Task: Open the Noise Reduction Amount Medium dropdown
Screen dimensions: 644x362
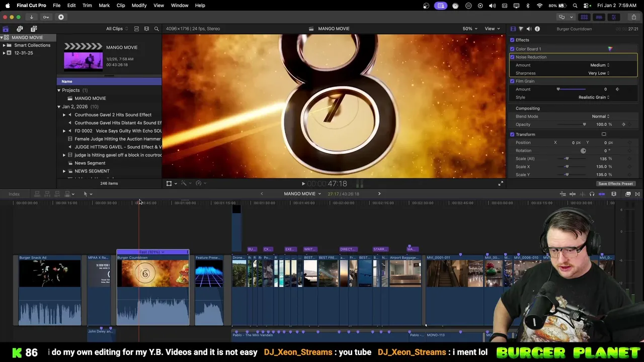Action: coord(600,65)
